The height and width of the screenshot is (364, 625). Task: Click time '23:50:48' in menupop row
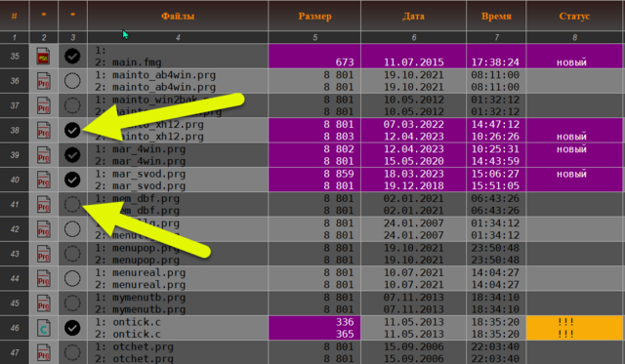click(x=495, y=248)
